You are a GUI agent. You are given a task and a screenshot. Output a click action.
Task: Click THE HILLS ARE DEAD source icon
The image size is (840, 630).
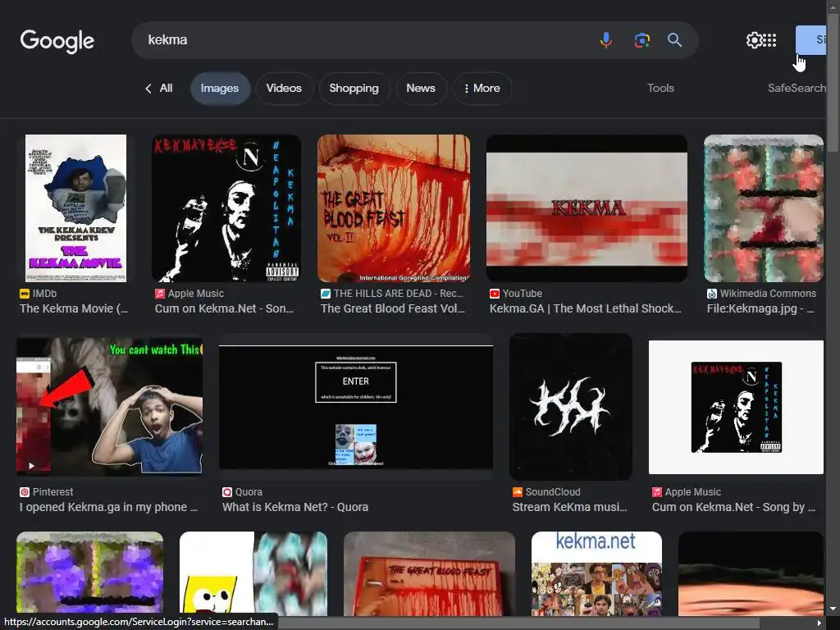pos(326,294)
